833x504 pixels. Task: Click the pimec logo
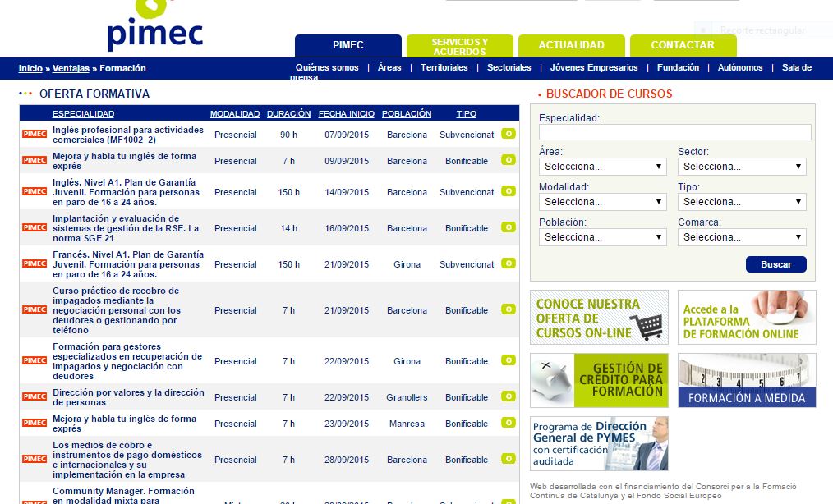(155, 26)
